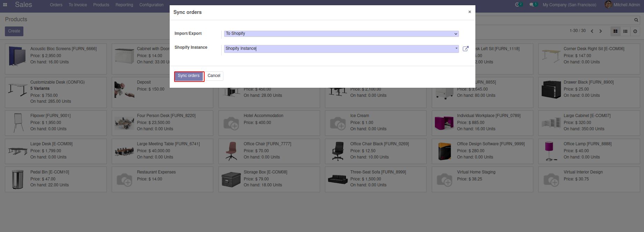Click the Sync orders button

(x=189, y=76)
